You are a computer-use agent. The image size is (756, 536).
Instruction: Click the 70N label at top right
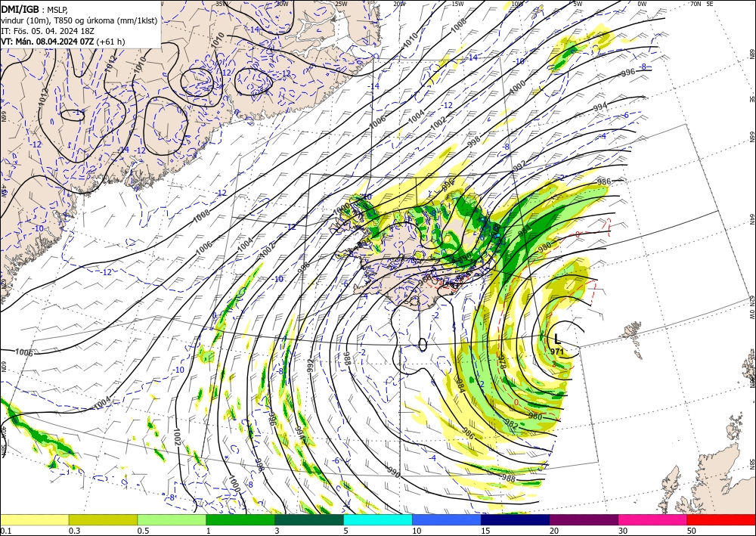(696, 4)
